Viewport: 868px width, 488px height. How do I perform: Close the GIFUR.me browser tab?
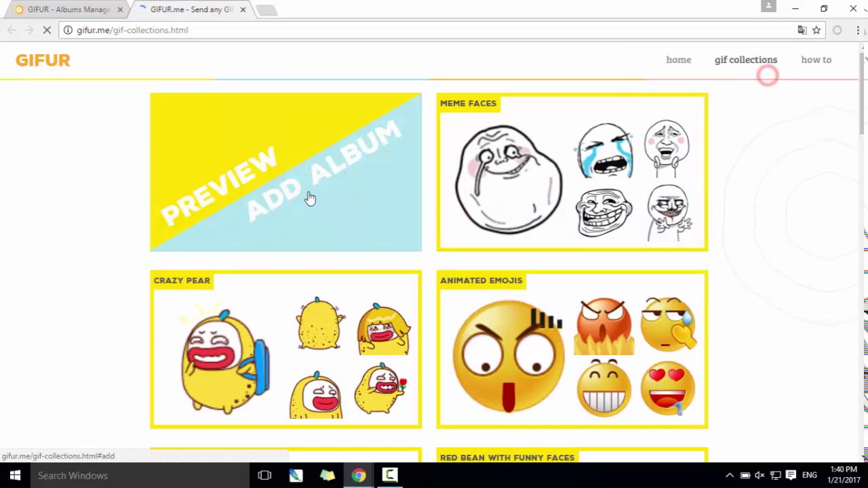[x=243, y=9]
